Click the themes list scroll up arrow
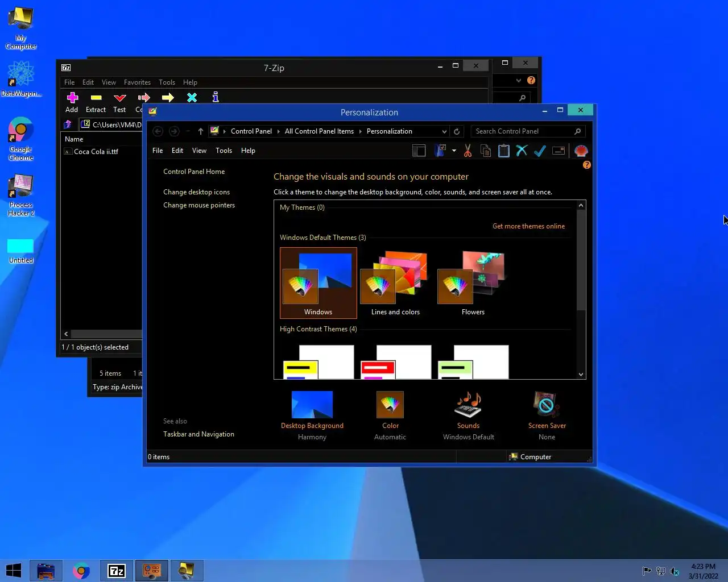Screen dimensions: 728x582 (581, 205)
